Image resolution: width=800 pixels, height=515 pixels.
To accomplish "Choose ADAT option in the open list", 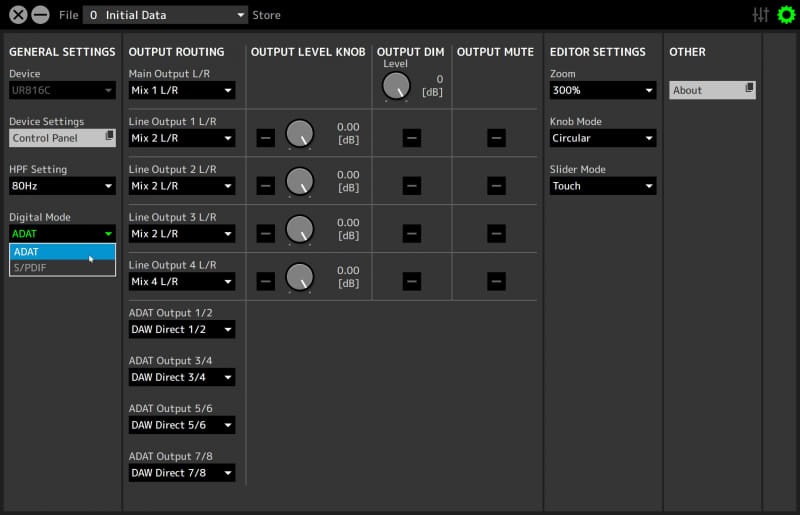I will coord(62,252).
